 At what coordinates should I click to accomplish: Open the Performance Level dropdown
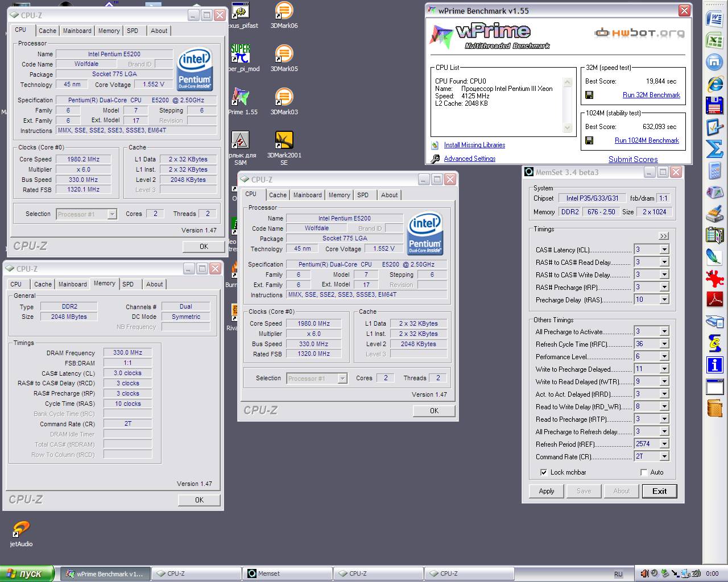[x=664, y=356]
